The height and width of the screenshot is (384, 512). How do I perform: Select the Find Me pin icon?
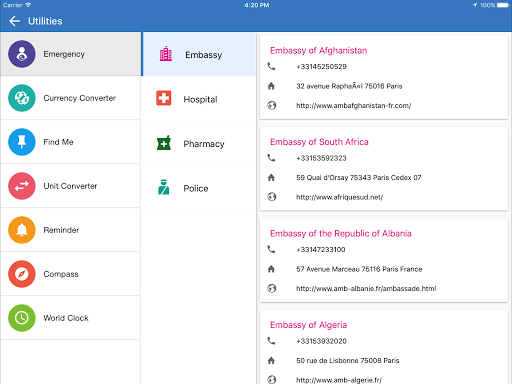pos(22,142)
